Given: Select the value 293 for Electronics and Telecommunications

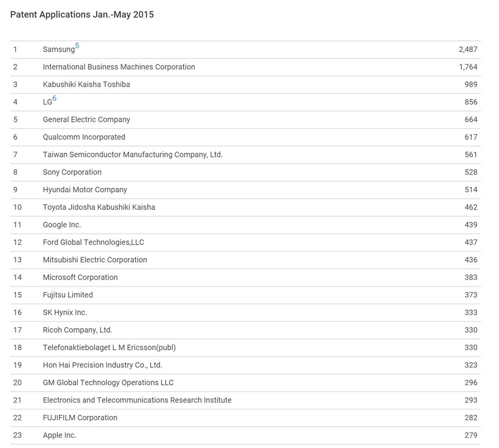Looking at the screenshot, I should [471, 400].
